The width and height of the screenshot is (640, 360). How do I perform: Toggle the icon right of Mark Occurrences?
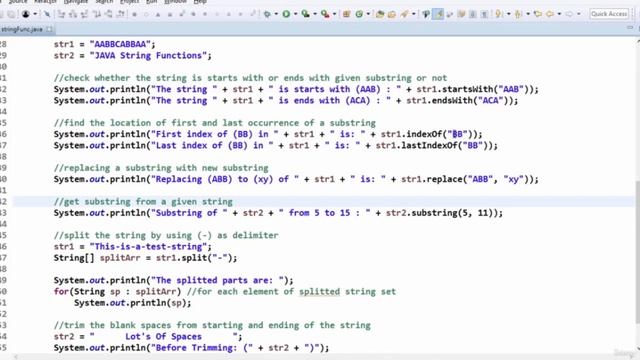point(450,14)
